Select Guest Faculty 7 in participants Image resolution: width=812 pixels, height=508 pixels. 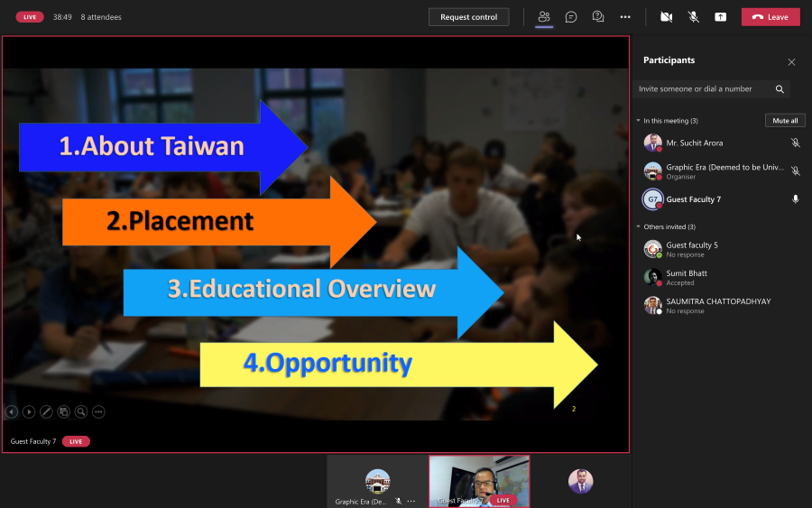pyautogui.click(x=720, y=199)
